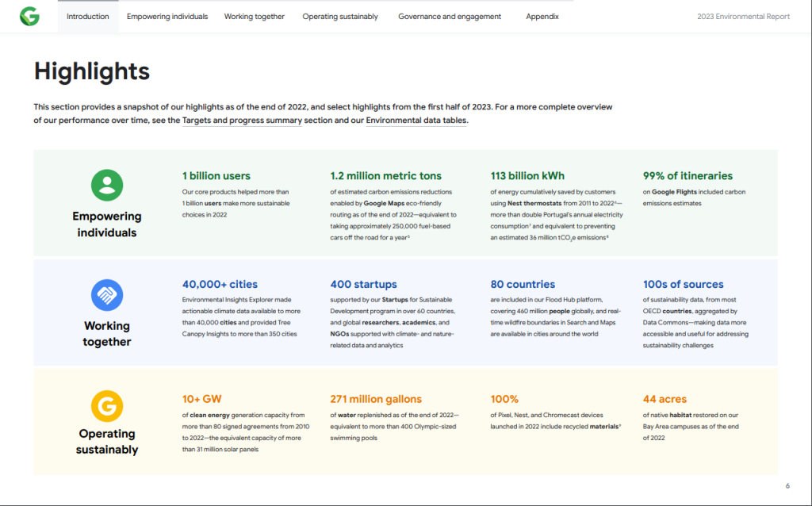Open the Environmental data tables link
812x506 pixels.
(x=416, y=121)
